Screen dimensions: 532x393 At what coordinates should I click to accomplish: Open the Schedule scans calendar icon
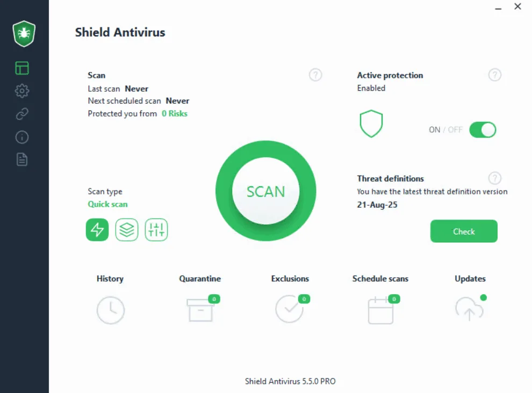pyautogui.click(x=380, y=310)
